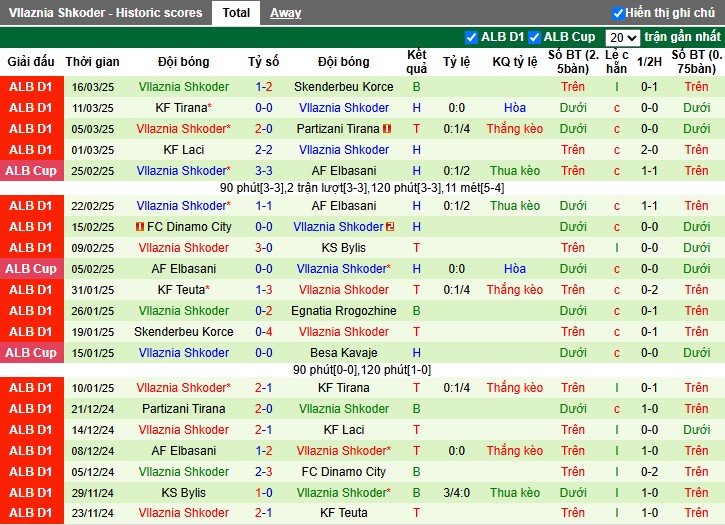This screenshot has height=525, width=725.
Task: Open the 1-2 score on 16/03/25
Action: coord(264,87)
